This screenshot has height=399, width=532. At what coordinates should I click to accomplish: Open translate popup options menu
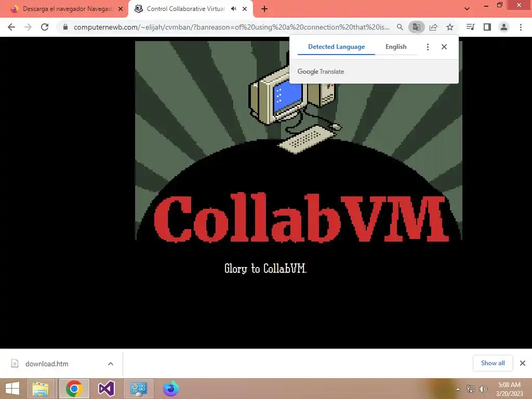tap(428, 47)
